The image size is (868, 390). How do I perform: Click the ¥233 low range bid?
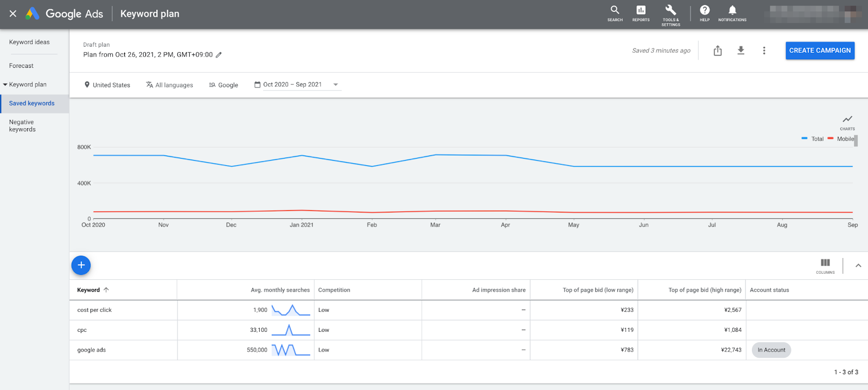pyautogui.click(x=627, y=310)
